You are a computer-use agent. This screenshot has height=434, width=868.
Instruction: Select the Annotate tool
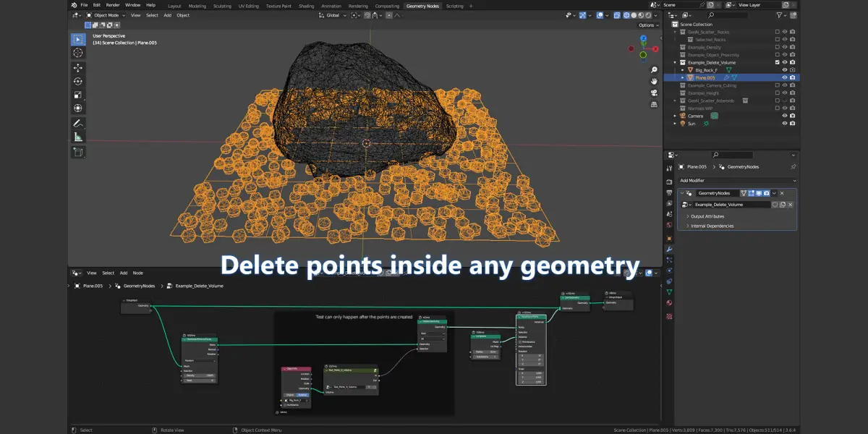[77, 123]
